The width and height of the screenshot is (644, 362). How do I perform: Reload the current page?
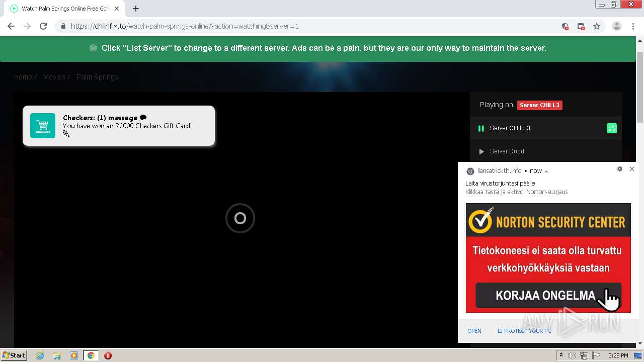[43, 26]
